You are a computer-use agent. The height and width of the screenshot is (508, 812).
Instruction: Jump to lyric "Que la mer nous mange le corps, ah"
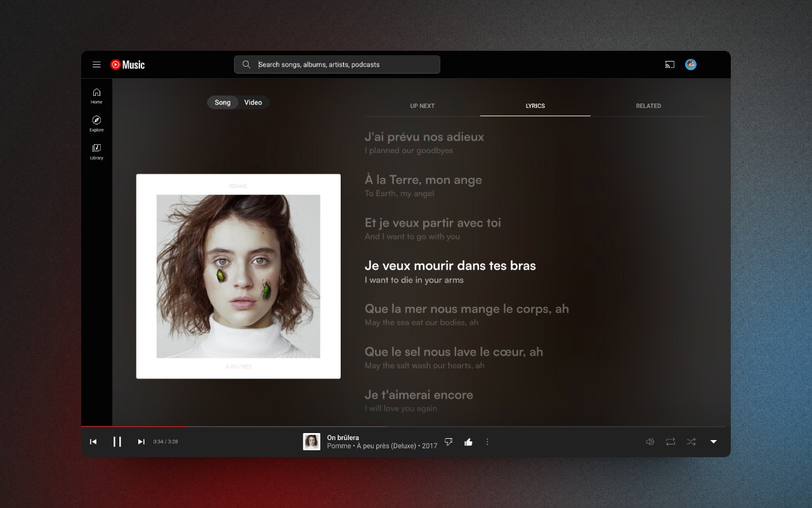[467, 309]
